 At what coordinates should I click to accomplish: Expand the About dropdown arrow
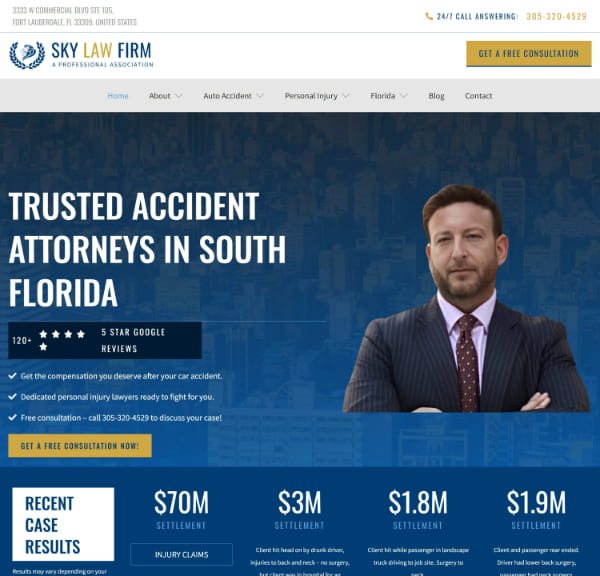point(179,96)
